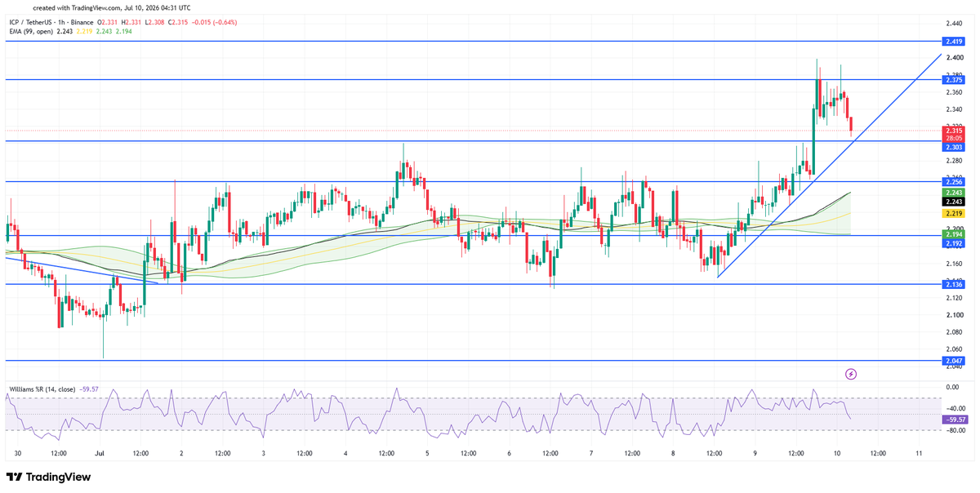Click the blue 2.192 price axis label
Viewport: 980px width, 493px height.
coord(955,242)
